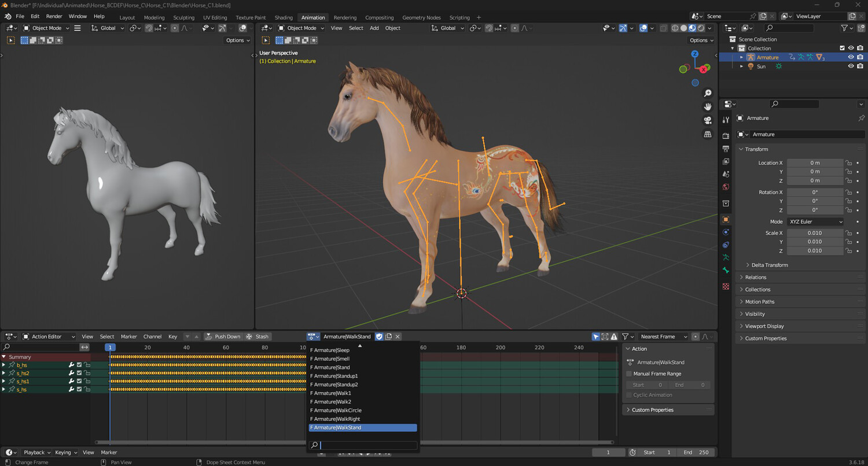Click the pan hand icon in viewport
The image size is (868, 466).
707,106
